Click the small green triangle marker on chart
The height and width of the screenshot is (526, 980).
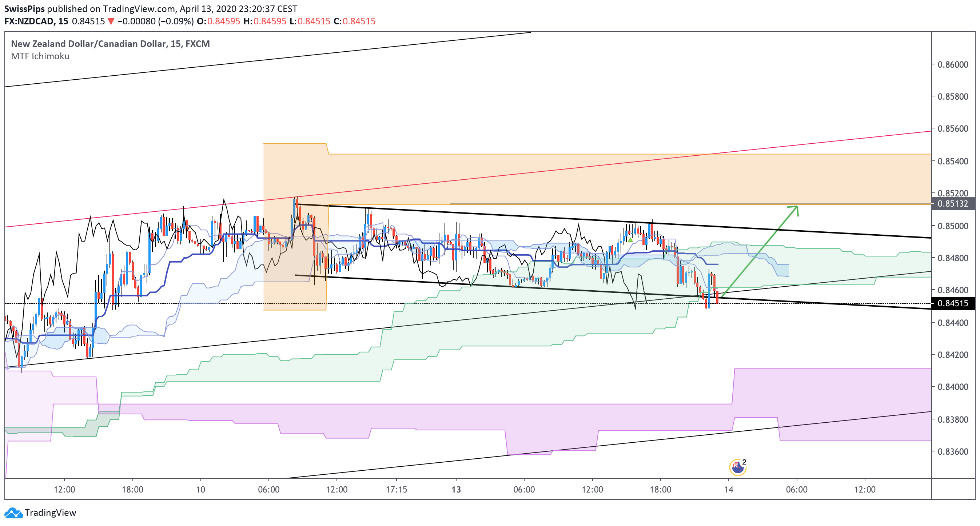pos(630,240)
